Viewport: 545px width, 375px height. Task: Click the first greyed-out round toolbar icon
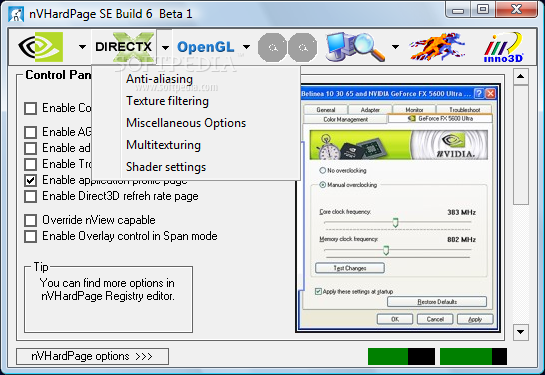click(x=272, y=48)
